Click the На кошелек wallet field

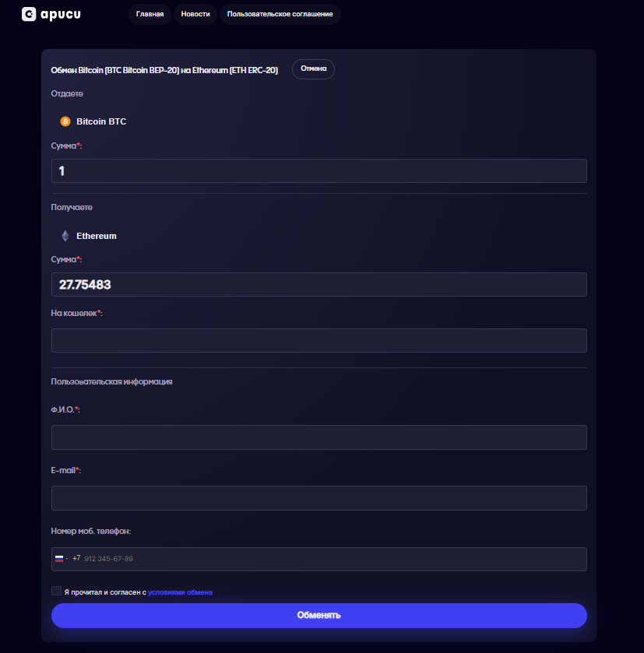click(x=319, y=341)
